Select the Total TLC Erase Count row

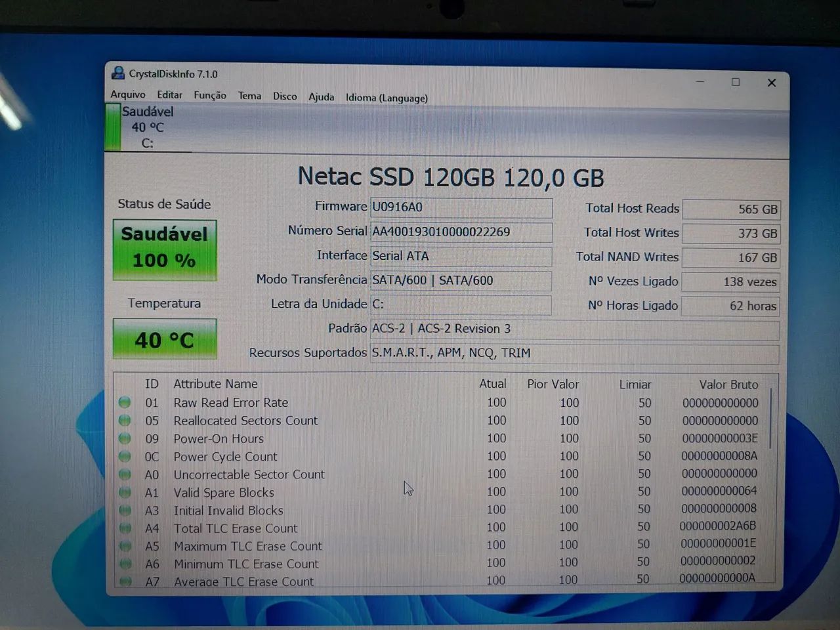[440, 527]
